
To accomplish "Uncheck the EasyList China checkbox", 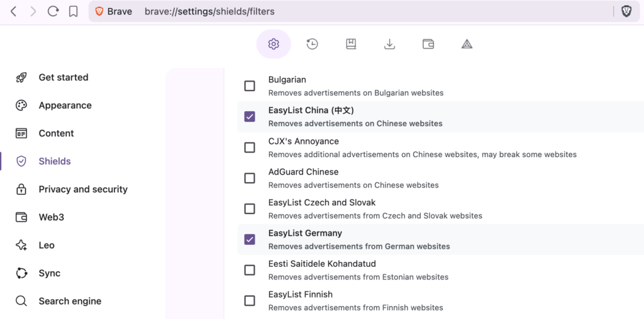I will click(250, 116).
